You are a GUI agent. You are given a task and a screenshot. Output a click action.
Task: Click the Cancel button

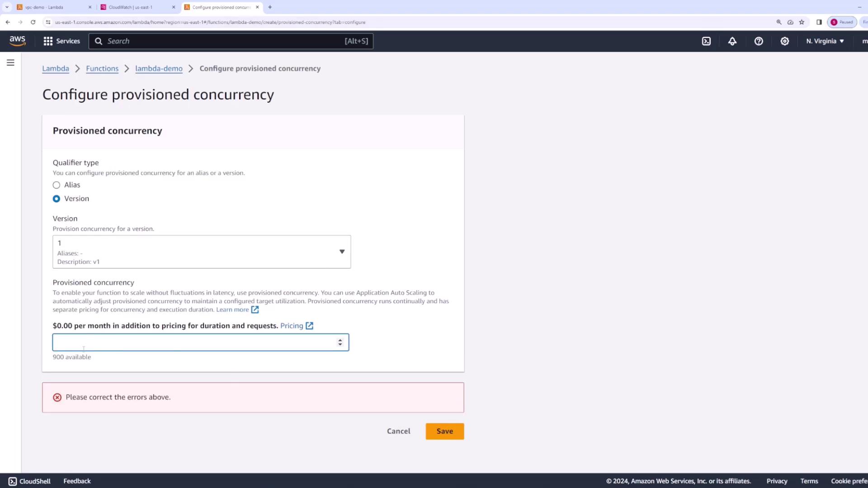click(x=398, y=431)
